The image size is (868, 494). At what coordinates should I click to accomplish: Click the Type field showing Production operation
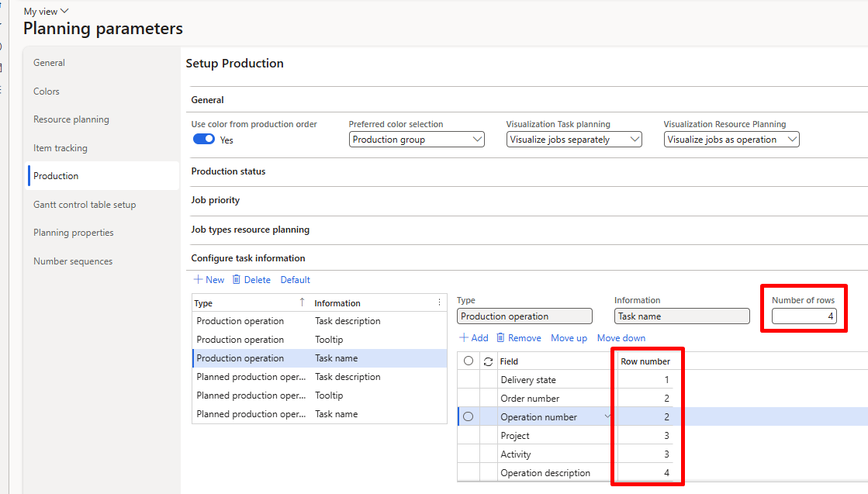tap(524, 316)
